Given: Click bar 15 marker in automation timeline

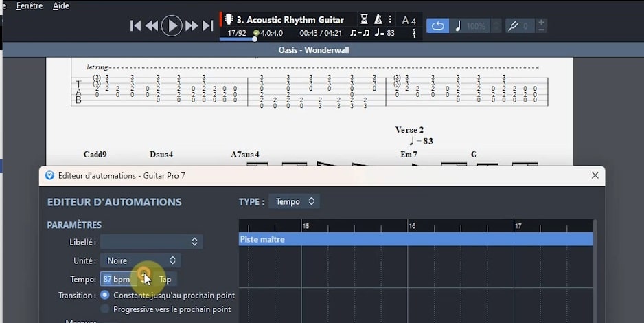Looking at the screenshot, I should coord(306,226).
